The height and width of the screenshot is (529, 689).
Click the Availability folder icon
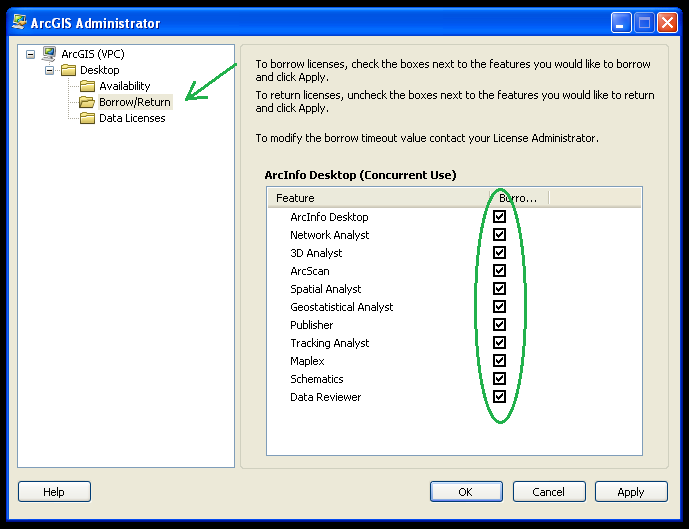pyautogui.click(x=87, y=86)
